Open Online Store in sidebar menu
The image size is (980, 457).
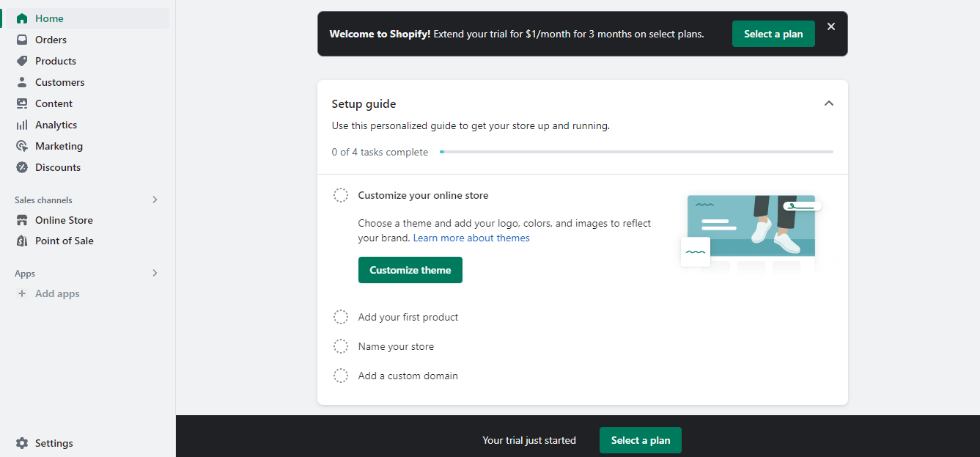tap(64, 220)
